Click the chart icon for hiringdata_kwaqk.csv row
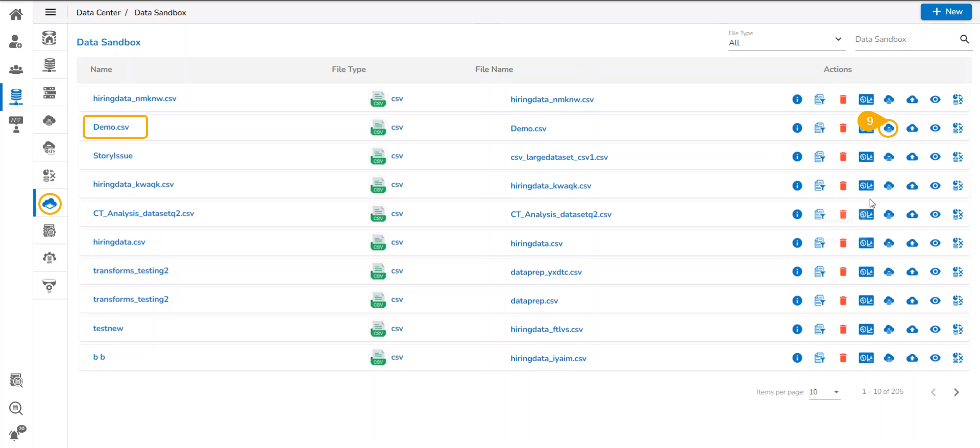Viewport: 980px width, 448px height. [x=866, y=186]
